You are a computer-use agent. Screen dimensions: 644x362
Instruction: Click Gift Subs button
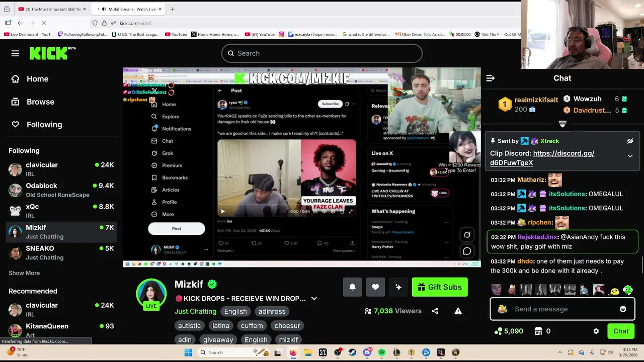(440, 287)
